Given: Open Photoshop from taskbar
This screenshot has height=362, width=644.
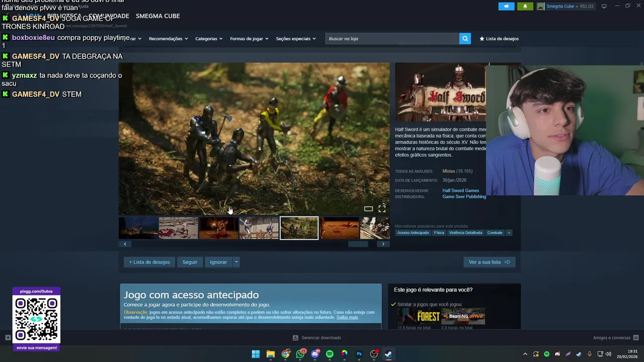Looking at the screenshot, I should pos(359,354).
